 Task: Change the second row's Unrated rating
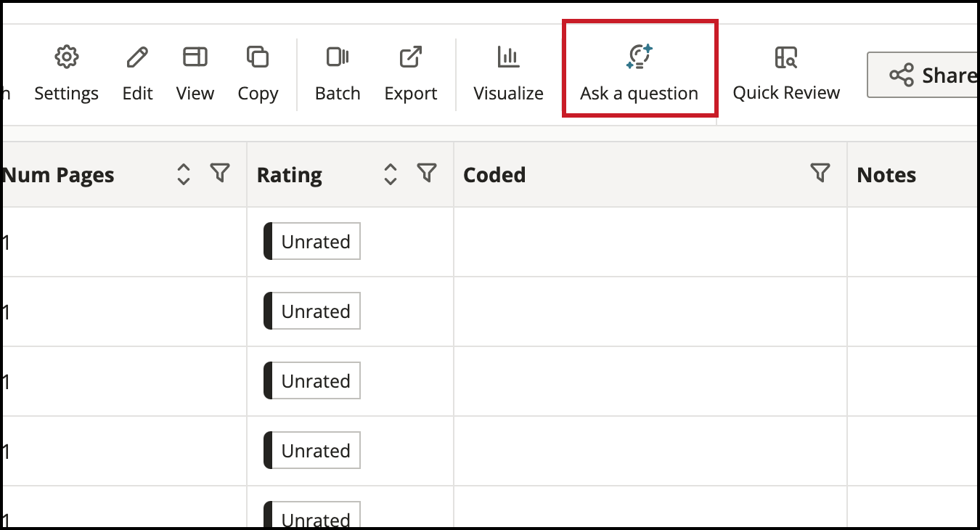pyautogui.click(x=312, y=311)
